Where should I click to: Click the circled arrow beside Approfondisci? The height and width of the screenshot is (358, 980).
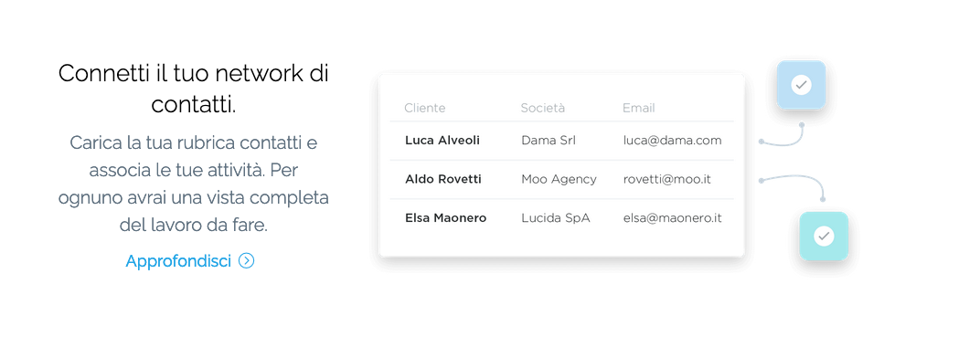[246, 260]
